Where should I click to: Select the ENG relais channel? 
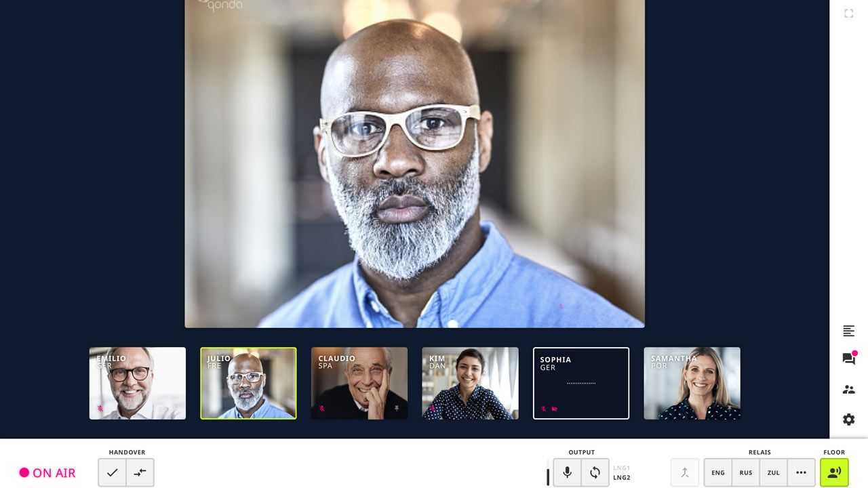pos(717,472)
